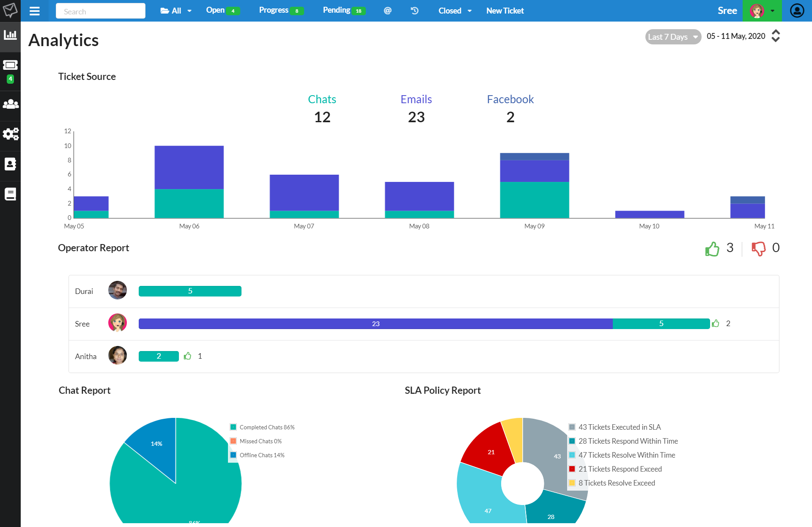Click the @ mentions icon
812x527 pixels.
tap(387, 11)
